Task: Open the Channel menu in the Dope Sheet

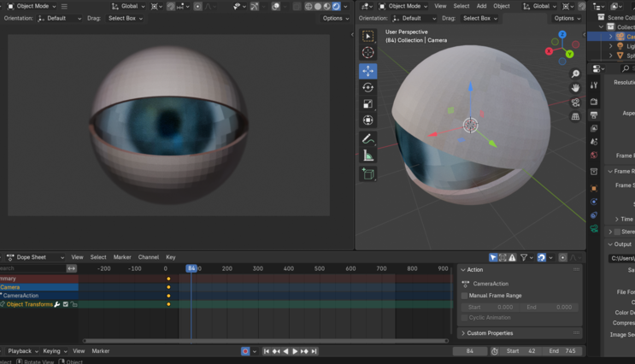Action: (148, 257)
